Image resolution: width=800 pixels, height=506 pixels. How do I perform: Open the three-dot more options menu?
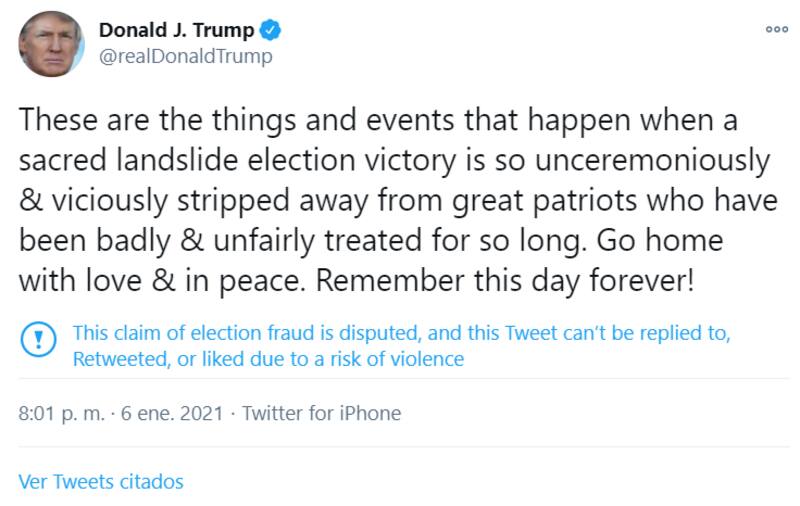(777, 30)
